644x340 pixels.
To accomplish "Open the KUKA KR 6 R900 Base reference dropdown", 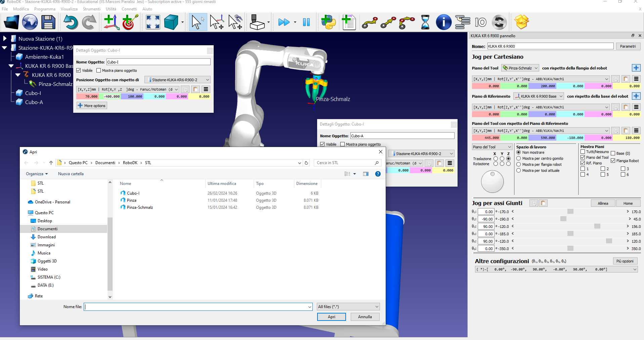I will 539,96.
